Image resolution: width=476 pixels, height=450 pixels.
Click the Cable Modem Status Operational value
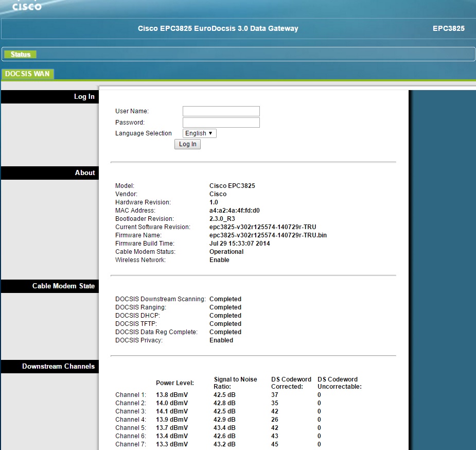(226, 251)
